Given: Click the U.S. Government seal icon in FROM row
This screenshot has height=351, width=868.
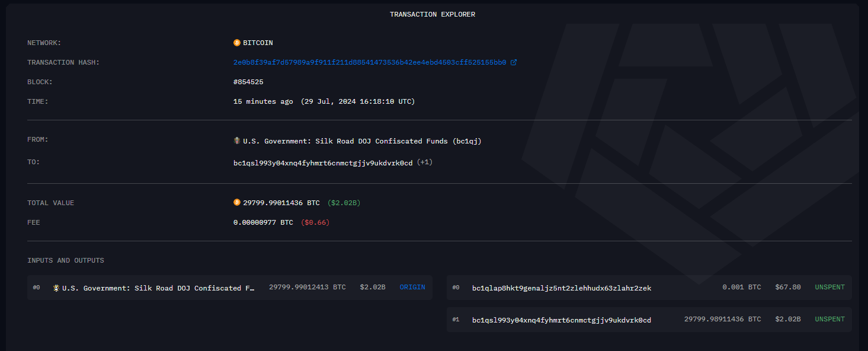Looking at the screenshot, I should pyautogui.click(x=237, y=141).
